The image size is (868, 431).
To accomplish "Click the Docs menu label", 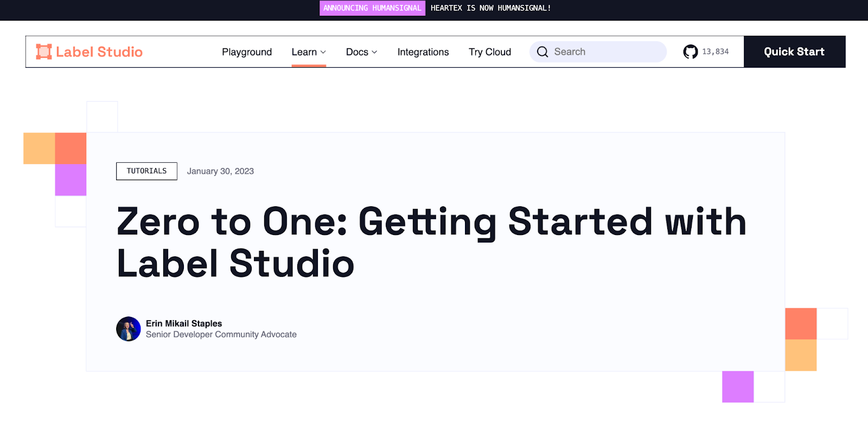I will pos(357,52).
